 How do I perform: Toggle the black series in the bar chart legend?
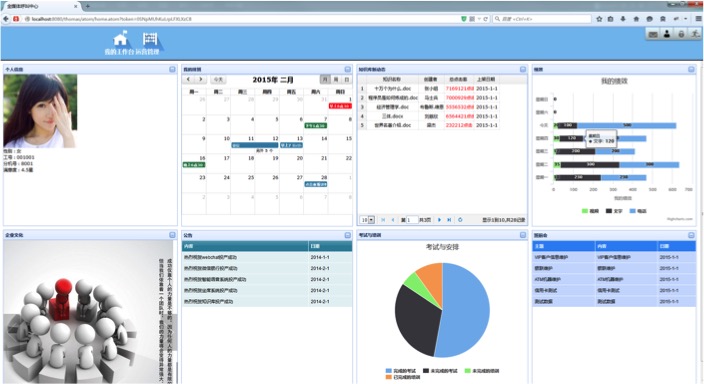click(x=614, y=211)
